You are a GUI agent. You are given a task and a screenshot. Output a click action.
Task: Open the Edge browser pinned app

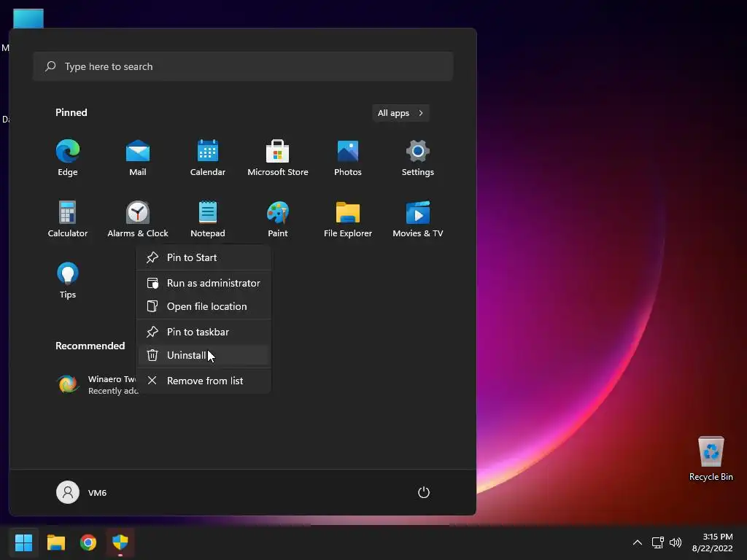click(x=68, y=158)
